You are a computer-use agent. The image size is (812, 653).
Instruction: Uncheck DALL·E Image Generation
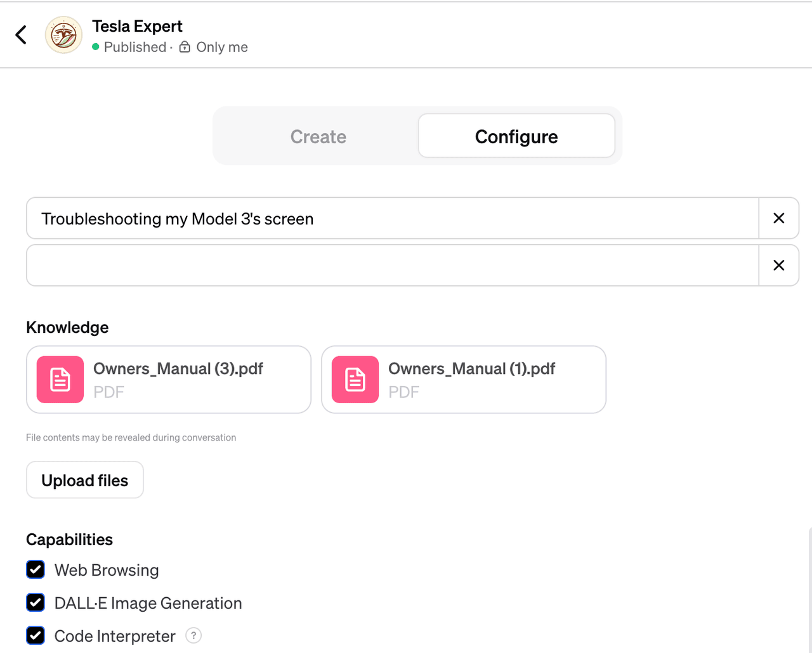point(36,602)
